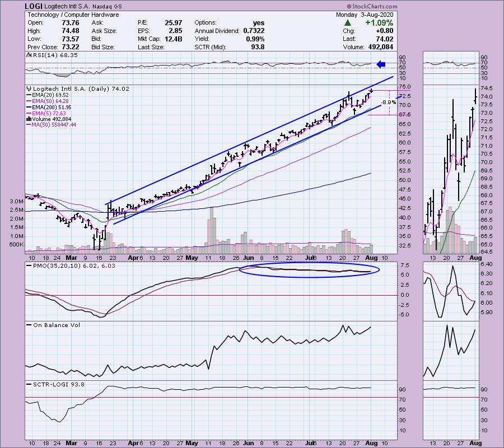Screen dimensions: 504x448
Task: Click the date Monday 3-Aug-2020
Action: coord(365,15)
